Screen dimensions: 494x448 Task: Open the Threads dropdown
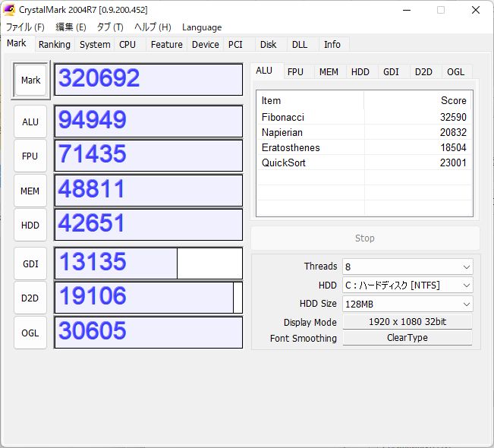407,267
